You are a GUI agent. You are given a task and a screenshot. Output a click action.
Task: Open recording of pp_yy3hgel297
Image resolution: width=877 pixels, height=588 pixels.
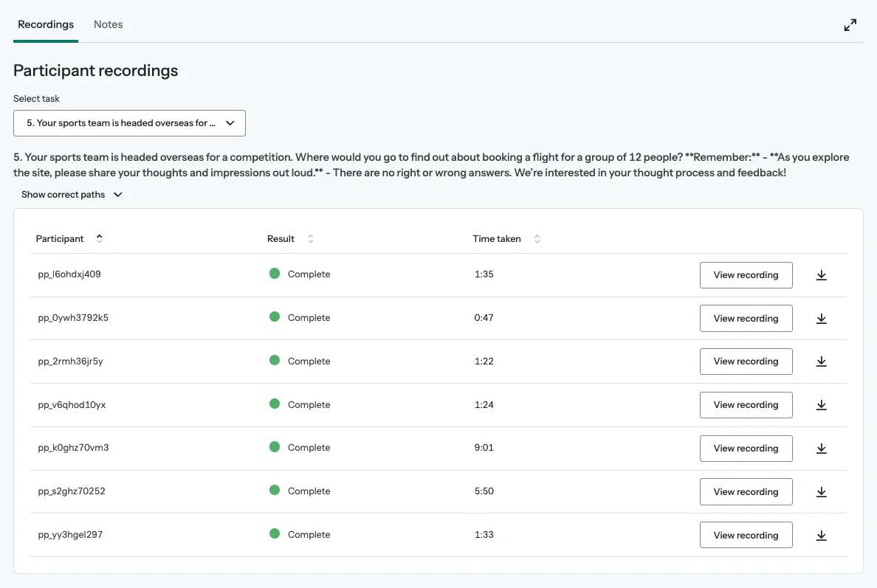[x=746, y=536]
